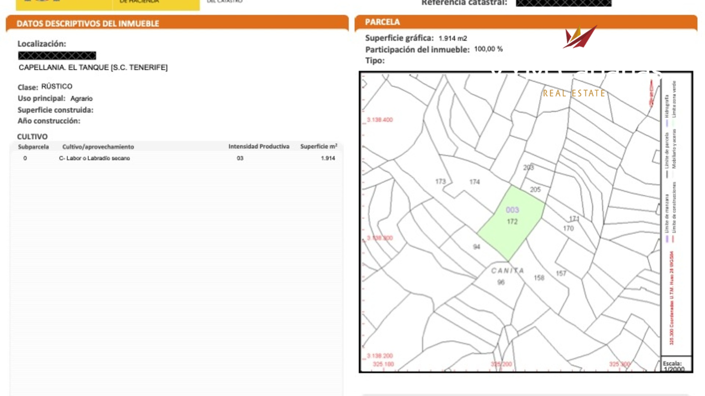The width and height of the screenshot is (705, 396).
Task: Select the 'Superficie gráfica:' label
Action: click(399, 38)
